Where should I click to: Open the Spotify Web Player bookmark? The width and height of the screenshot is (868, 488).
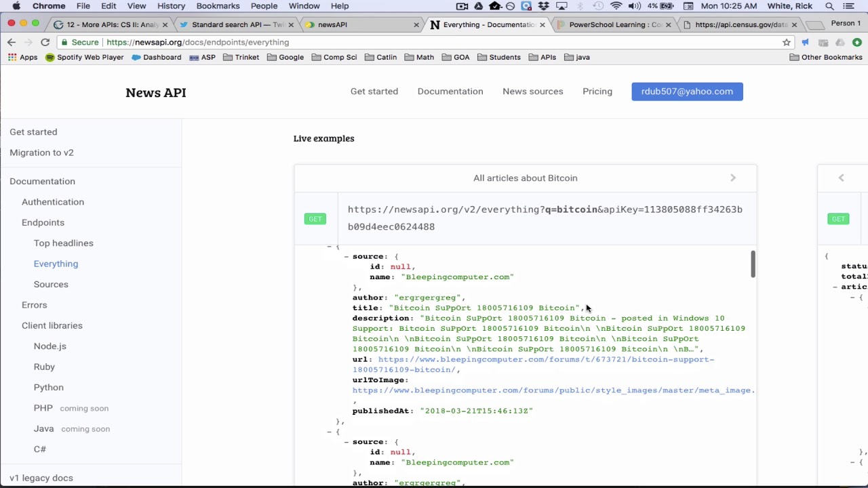coord(84,57)
